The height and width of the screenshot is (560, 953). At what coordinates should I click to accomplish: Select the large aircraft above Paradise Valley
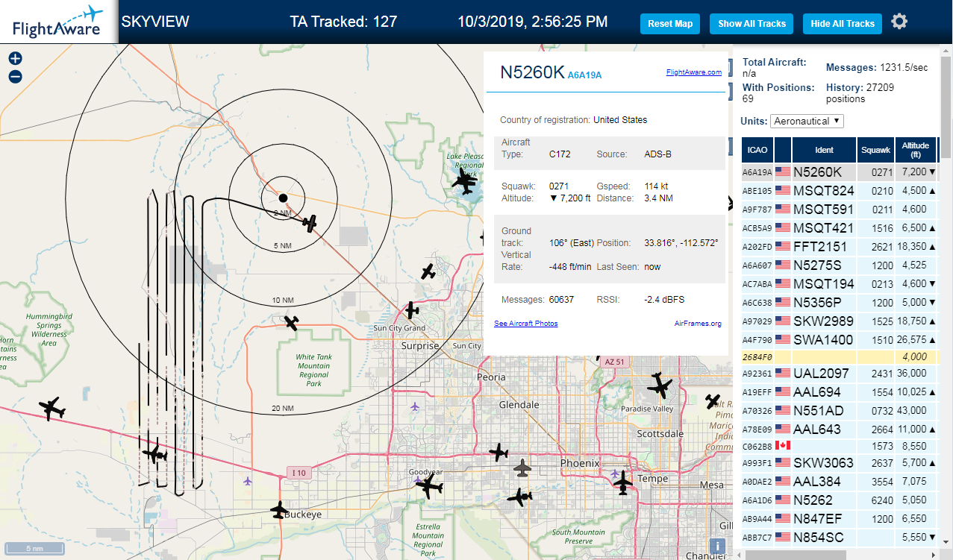[x=660, y=386]
